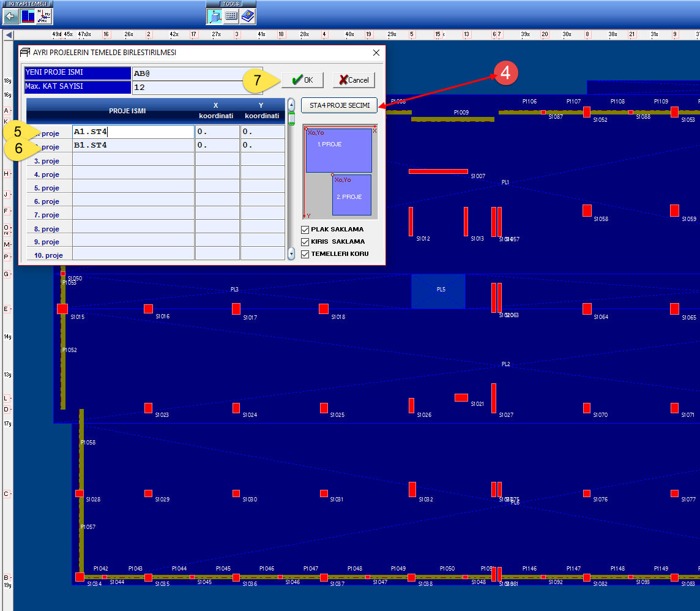Click the green scrollbar thumb in project list
The image size is (700, 611).
click(x=291, y=118)
